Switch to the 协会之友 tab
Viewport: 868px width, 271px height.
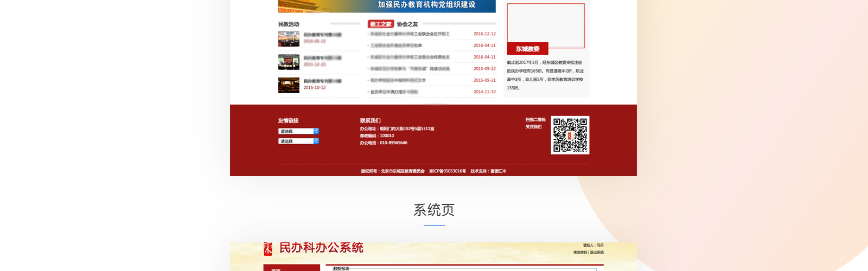pos(407,24)
